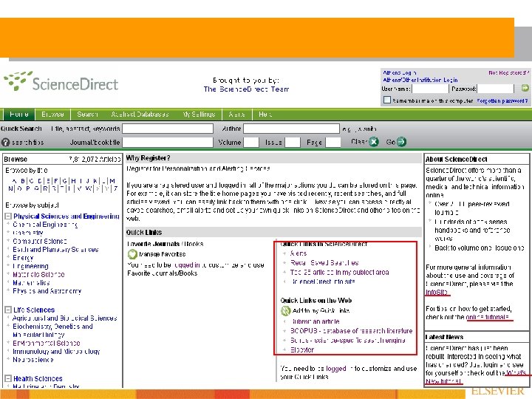Click the ScienceDirect logo

point(61,81)
